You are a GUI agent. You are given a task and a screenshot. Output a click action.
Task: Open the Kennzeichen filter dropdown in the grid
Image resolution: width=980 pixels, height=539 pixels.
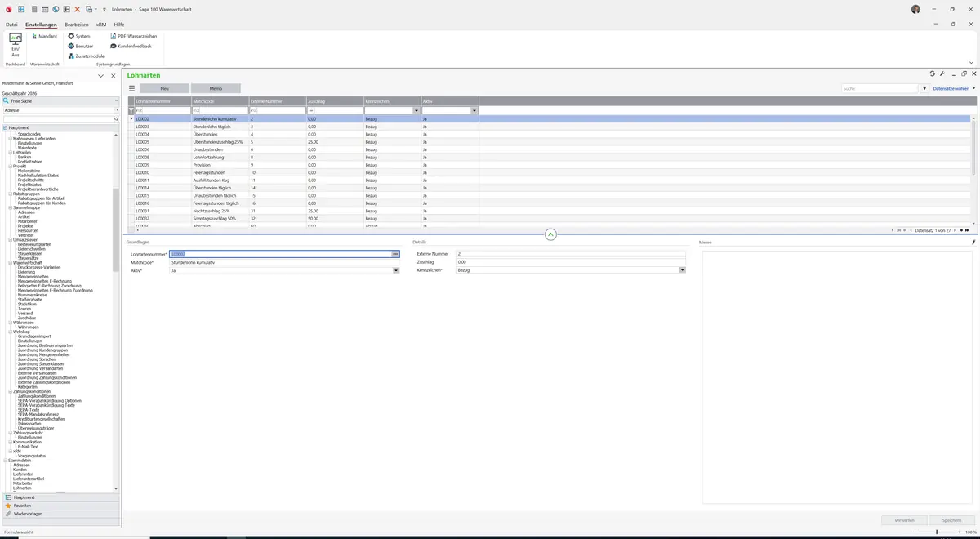(x=416, y=110)
